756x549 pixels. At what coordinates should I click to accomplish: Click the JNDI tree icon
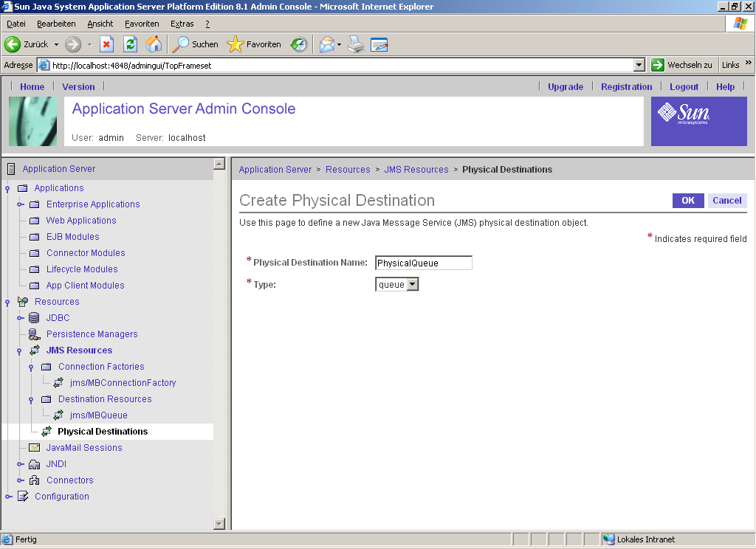click(34, 464)
